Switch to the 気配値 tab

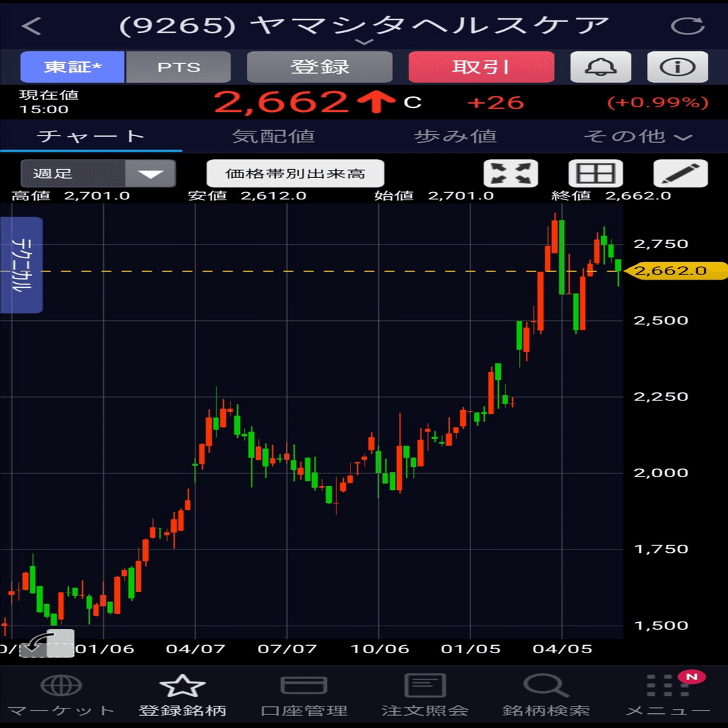click(274, 136)
